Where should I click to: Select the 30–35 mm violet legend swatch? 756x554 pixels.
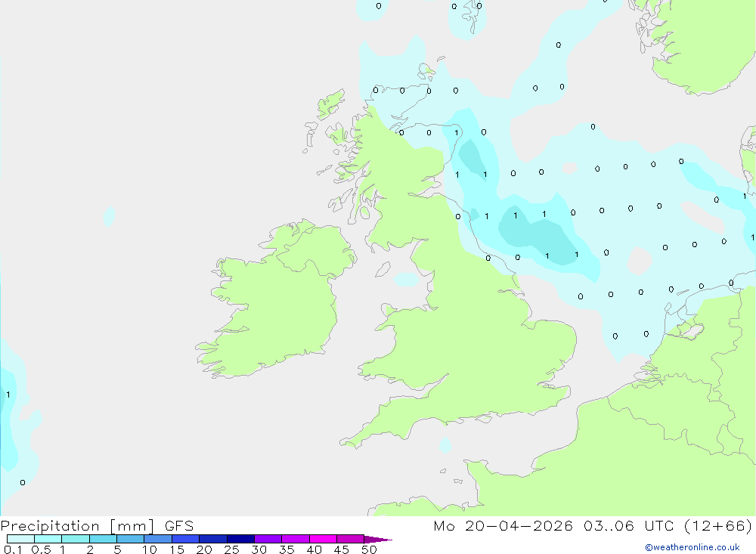(268, 539)
